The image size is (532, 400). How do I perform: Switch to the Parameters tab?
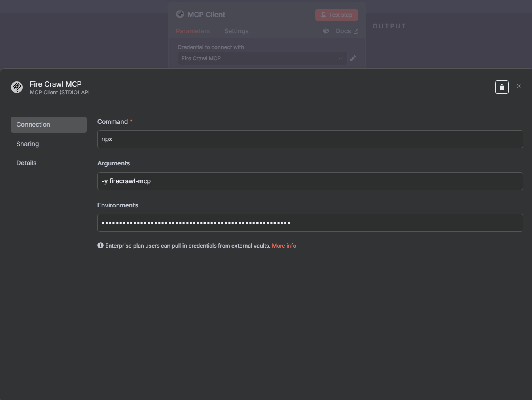point(193,31)
